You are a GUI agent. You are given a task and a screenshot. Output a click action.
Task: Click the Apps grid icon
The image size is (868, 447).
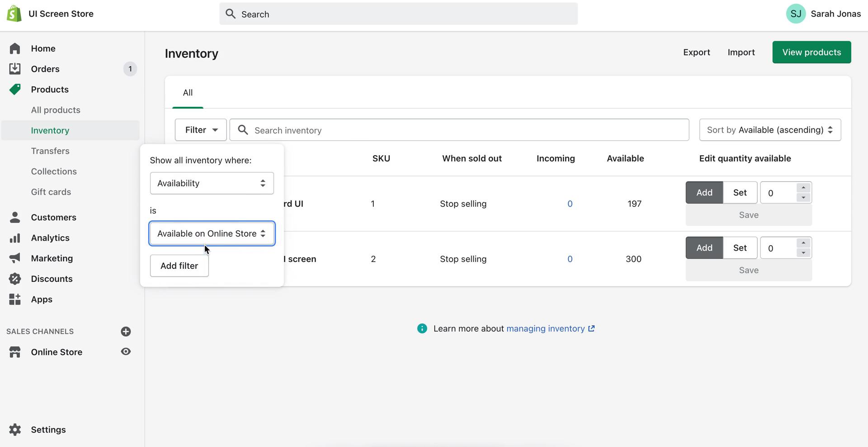click(15, 299)
